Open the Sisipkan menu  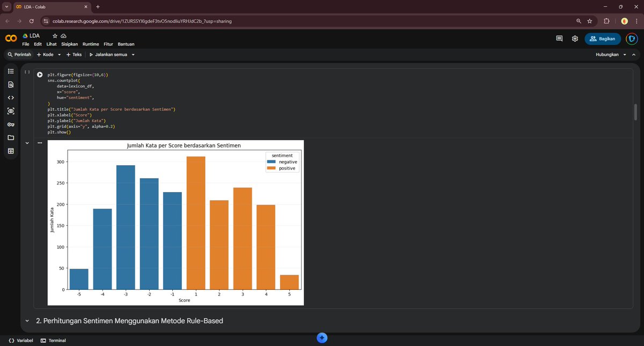tap(70, 44)
